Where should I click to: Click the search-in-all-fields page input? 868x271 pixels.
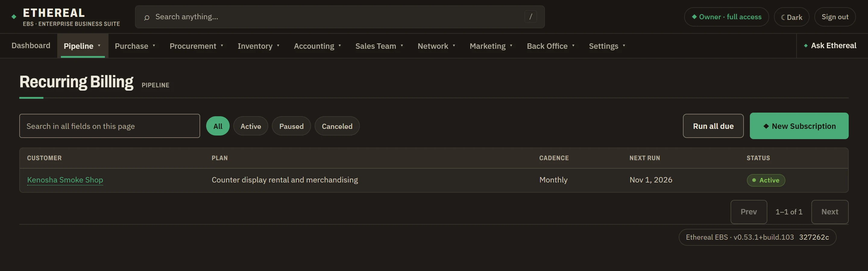click(109, 126)
